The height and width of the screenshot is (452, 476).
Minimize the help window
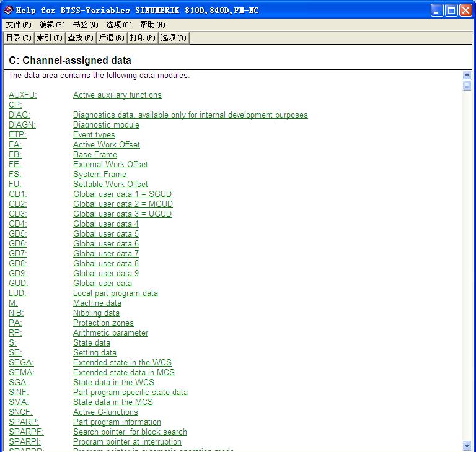pyautogui.click(x=437, y=11)
